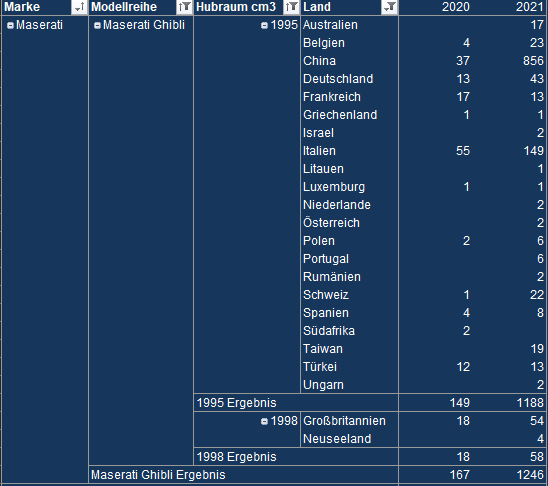This screenshot has width=548, height=486.
Task: Click the Maserati Ghibli Ergebnis total label
Action: click(x=158, y=475)
